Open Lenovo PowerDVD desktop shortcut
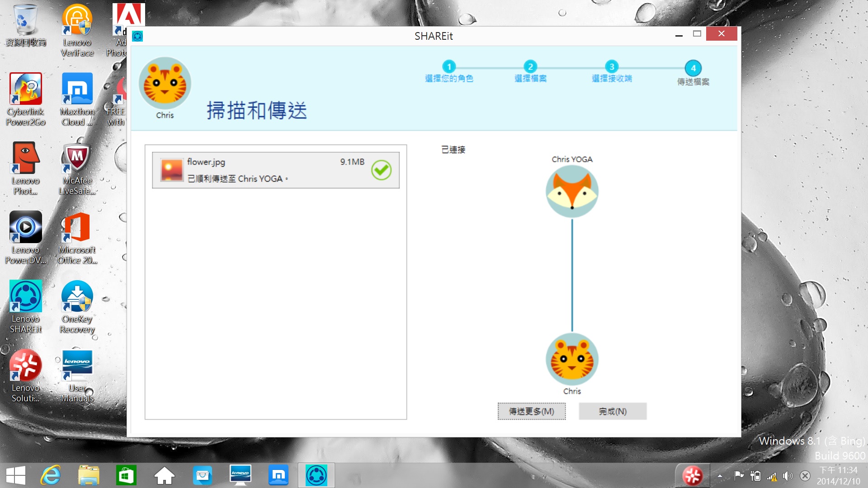Image resolution: width=868 pixels, height=488 pixels. (26, 238)
